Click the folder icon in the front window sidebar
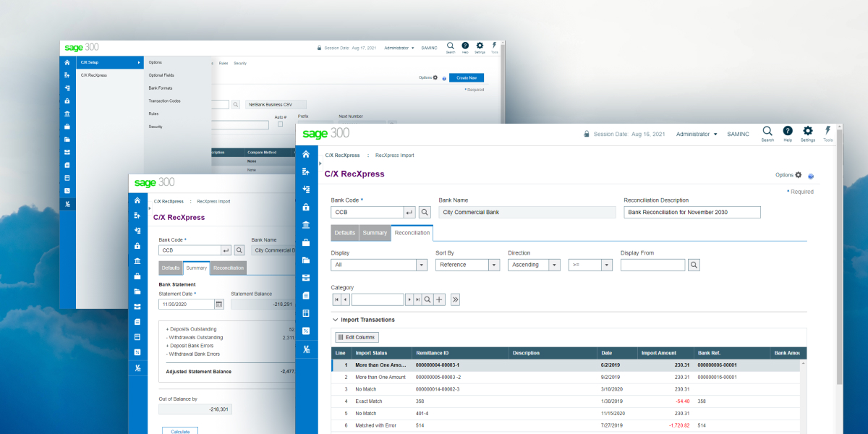The height and width of the screenshot is (434, 868). [x=306, y=260]
